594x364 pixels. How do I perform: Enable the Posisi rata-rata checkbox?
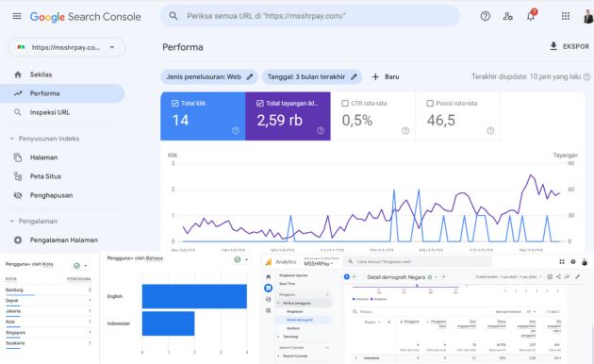[430, 104]
